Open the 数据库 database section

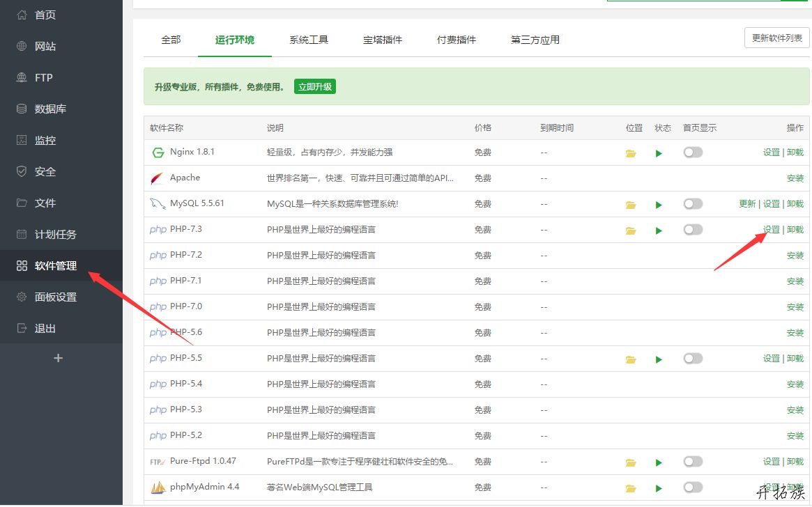[x=61, y=109]
